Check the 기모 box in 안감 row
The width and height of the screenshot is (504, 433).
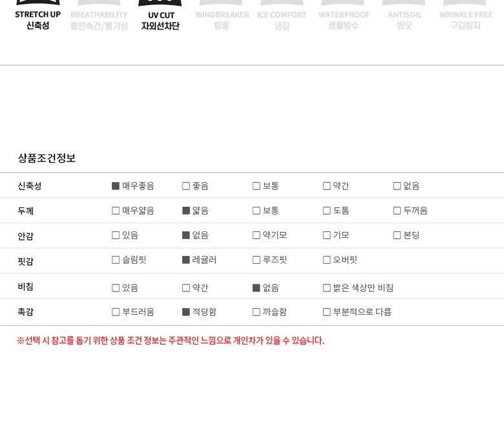[327, 235]
